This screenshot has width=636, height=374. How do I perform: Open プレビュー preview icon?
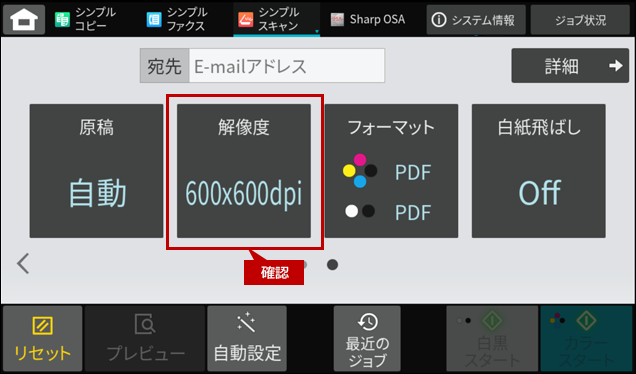tap(145, 324)
